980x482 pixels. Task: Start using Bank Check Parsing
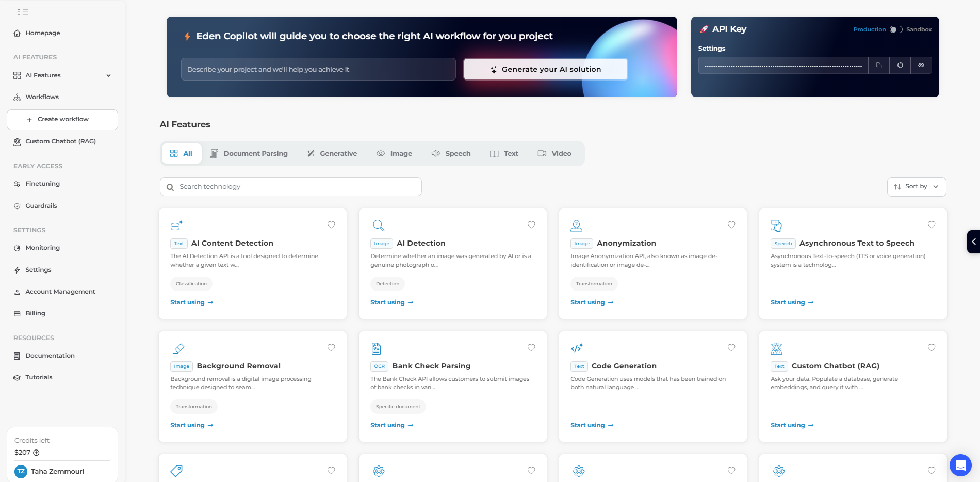tap(392, 425)
